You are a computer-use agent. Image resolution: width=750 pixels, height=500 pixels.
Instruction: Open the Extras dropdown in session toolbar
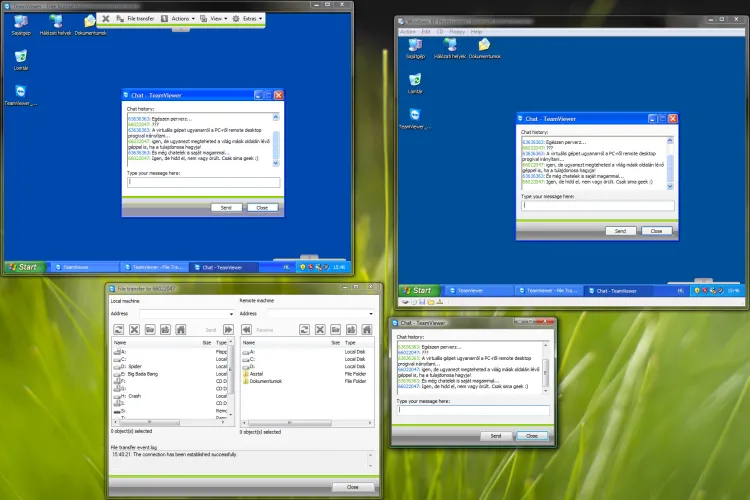coord(247,19)
